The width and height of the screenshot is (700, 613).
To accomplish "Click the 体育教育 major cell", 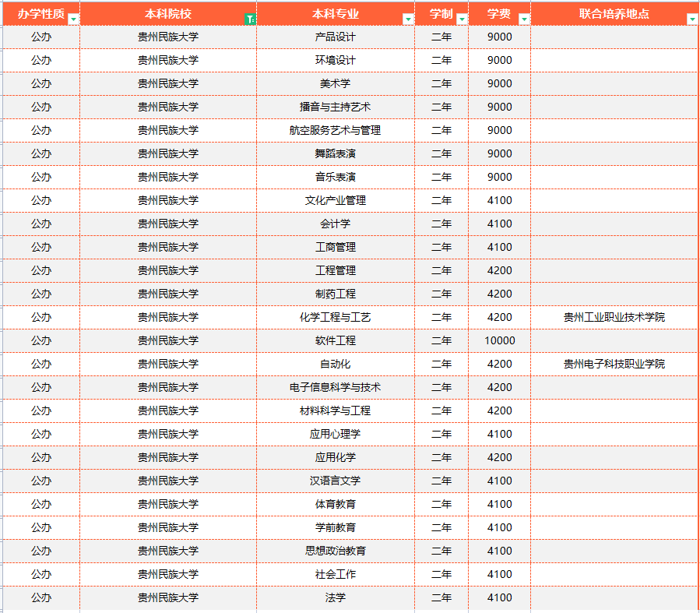I will (x=336, y=504).
